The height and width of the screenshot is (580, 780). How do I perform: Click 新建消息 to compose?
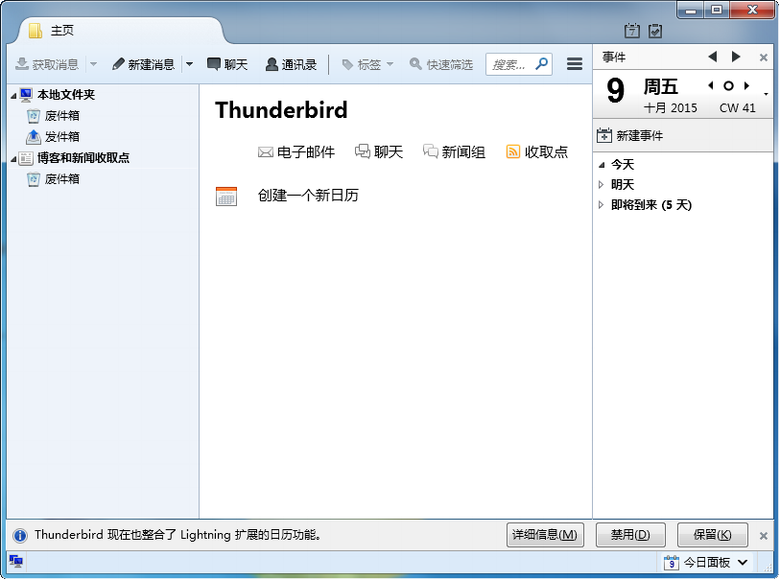tap(143, 64)
